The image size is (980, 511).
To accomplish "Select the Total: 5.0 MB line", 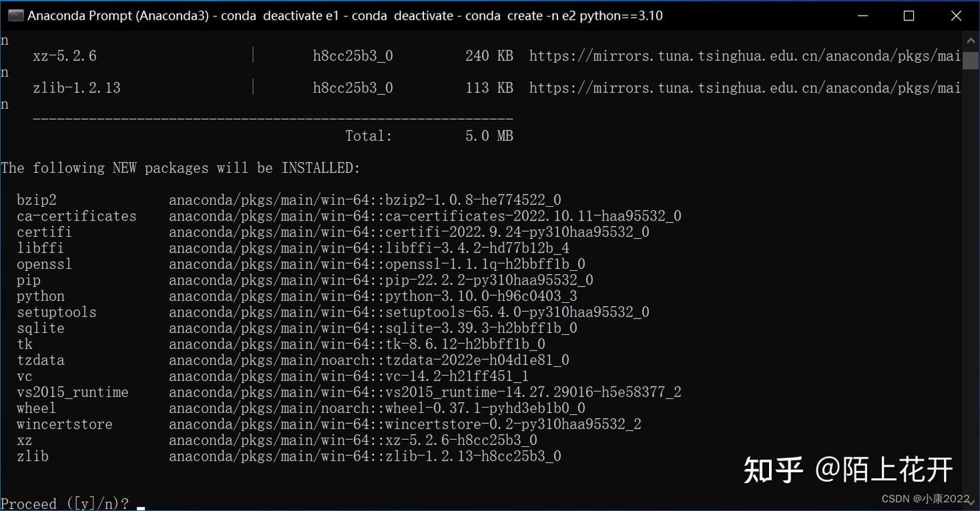I will (x=429, y=135).
